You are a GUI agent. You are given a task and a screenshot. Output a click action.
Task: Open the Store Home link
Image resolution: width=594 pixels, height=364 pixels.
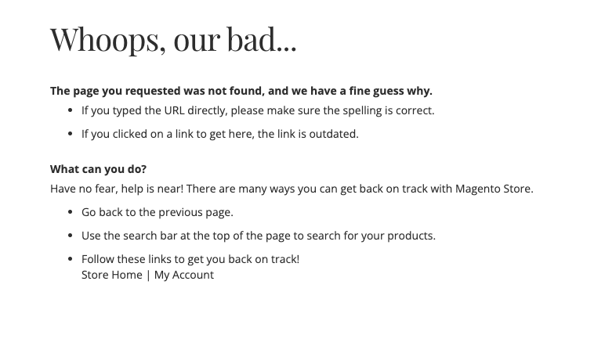[x=112, y=275]
